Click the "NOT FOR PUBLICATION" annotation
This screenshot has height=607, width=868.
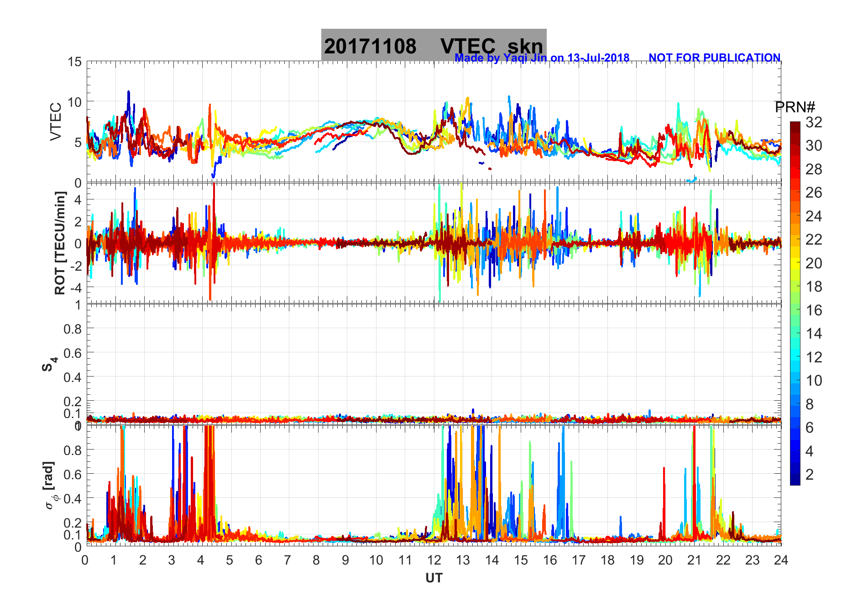[x=714, y=58]
